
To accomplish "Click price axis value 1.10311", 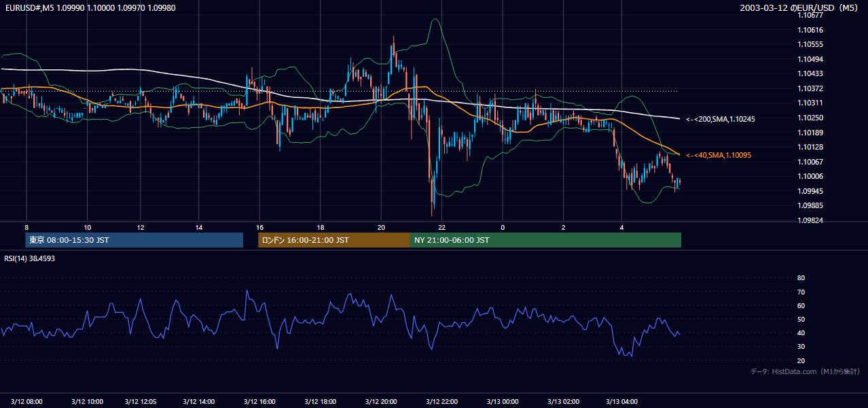I will [x=811, y=103].
